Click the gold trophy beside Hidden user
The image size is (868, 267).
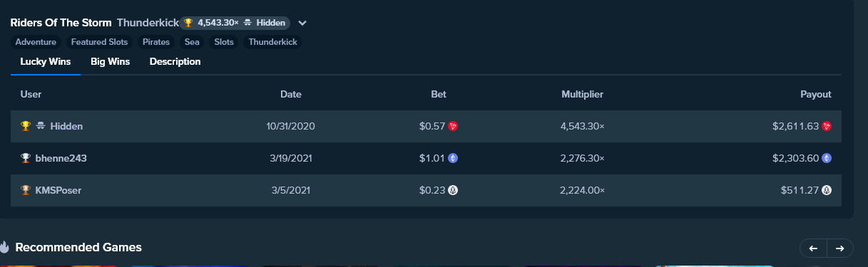tap(26, 126)
